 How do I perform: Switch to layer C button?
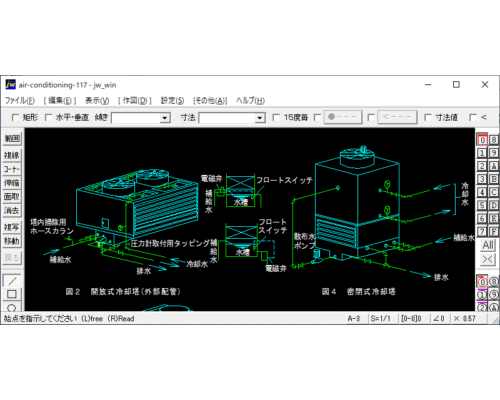click(494, 192)
